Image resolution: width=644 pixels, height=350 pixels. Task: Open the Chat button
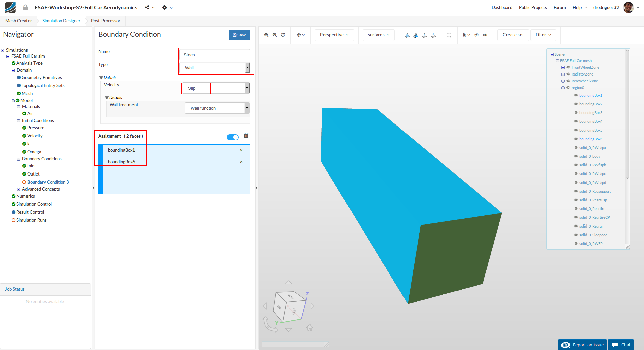[621, 345]
